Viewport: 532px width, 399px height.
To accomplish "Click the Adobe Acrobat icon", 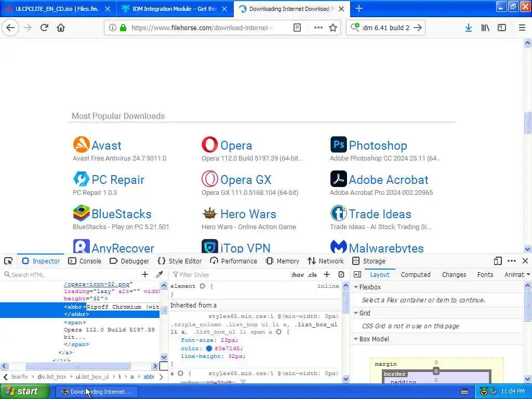I will (339, 179).
